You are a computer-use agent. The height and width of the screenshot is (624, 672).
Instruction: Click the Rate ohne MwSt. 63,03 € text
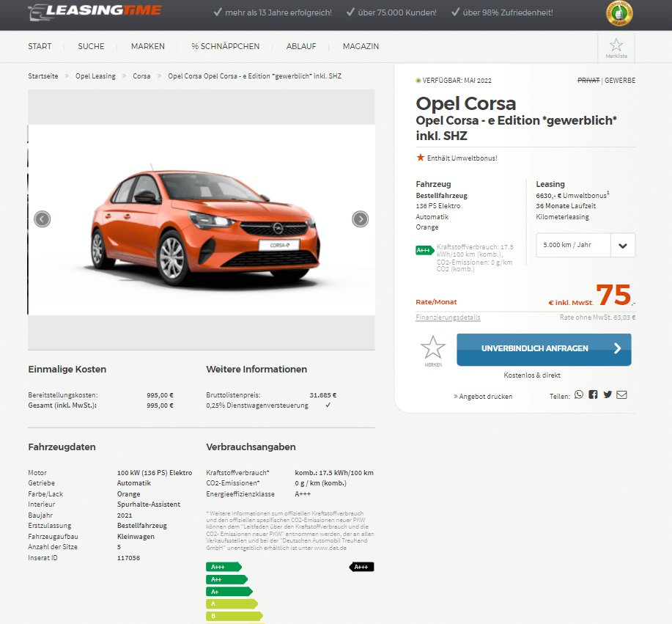pos(597,317)
